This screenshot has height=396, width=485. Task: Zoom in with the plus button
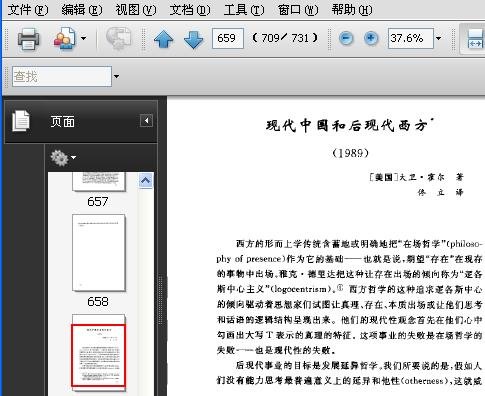(371, 38)
